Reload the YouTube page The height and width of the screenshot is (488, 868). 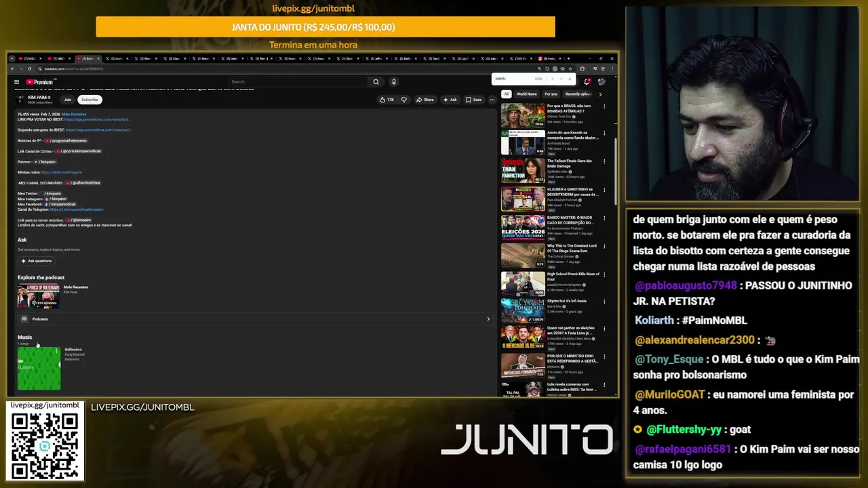pyautogui.click(x=29, y=68)
